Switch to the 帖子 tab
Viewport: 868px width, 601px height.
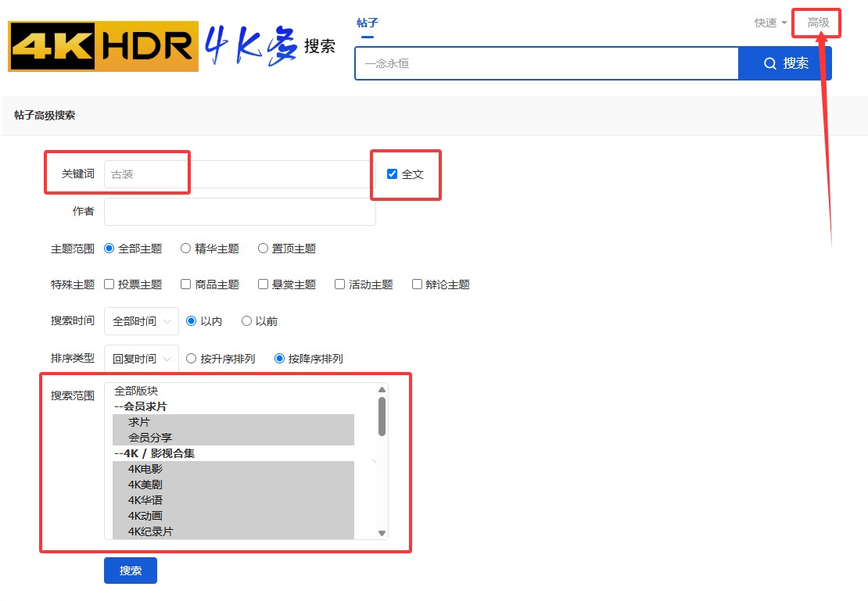click(x=367, y=23)
